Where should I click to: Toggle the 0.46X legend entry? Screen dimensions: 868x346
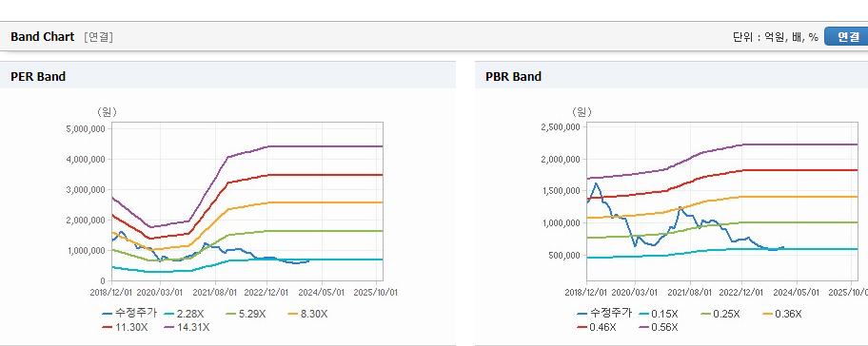[596, 327]
